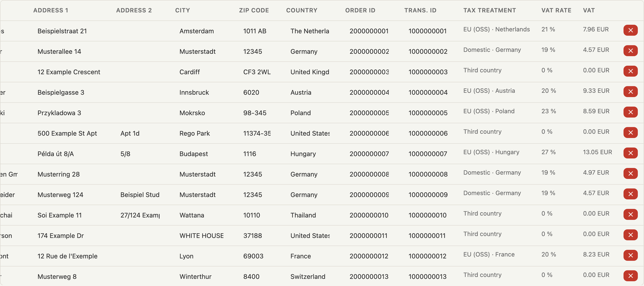Click the COUNTRY column header

coord(302,10)
